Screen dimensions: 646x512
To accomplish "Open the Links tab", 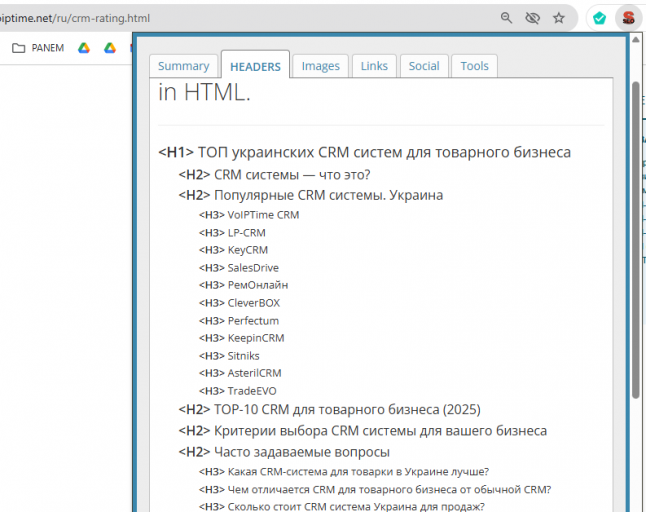I will coord(374,66).
